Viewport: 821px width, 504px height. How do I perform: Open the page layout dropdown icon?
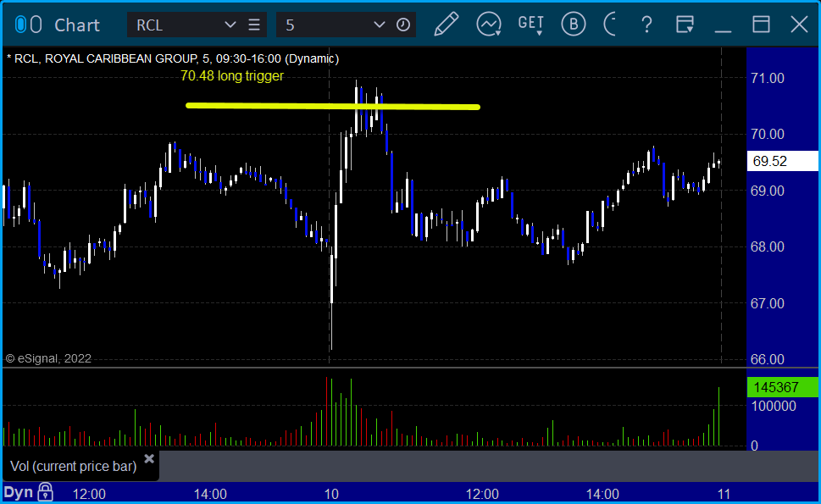click(685, 25)
